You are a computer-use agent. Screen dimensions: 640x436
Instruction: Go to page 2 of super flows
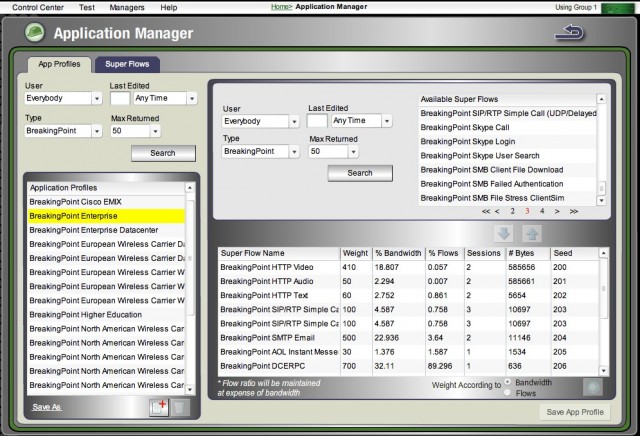512,211
